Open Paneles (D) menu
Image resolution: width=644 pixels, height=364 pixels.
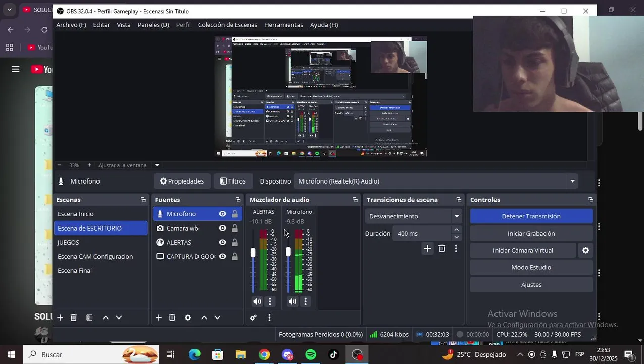click(x=154, y=25)
